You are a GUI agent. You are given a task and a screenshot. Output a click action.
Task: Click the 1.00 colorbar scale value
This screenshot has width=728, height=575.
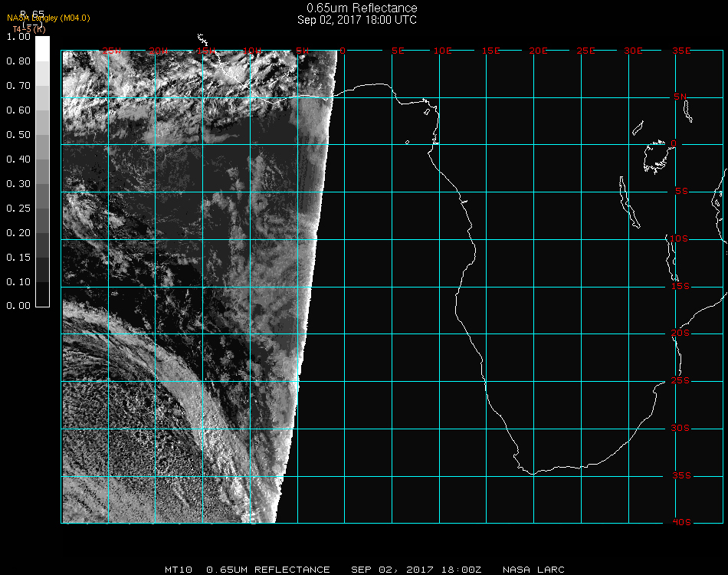tap(18, 36)
